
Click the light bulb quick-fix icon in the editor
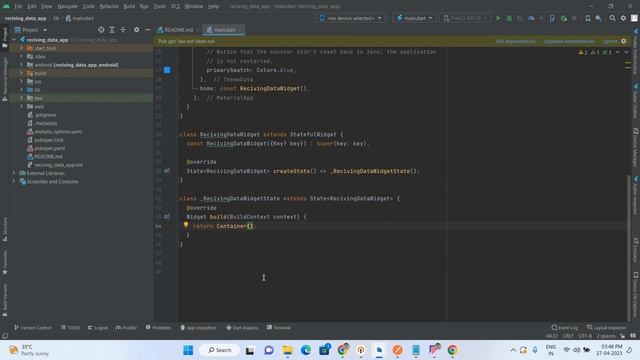[186, 225]
